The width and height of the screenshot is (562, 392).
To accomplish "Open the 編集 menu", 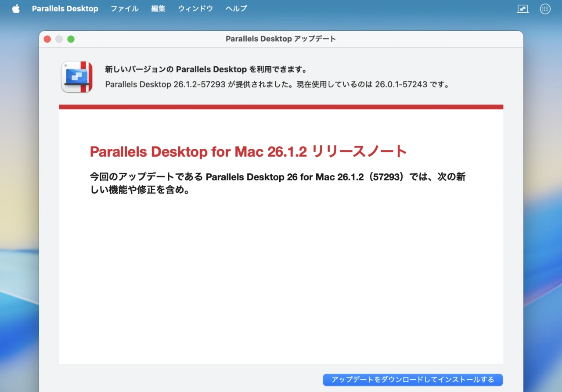I will point(158,8).
